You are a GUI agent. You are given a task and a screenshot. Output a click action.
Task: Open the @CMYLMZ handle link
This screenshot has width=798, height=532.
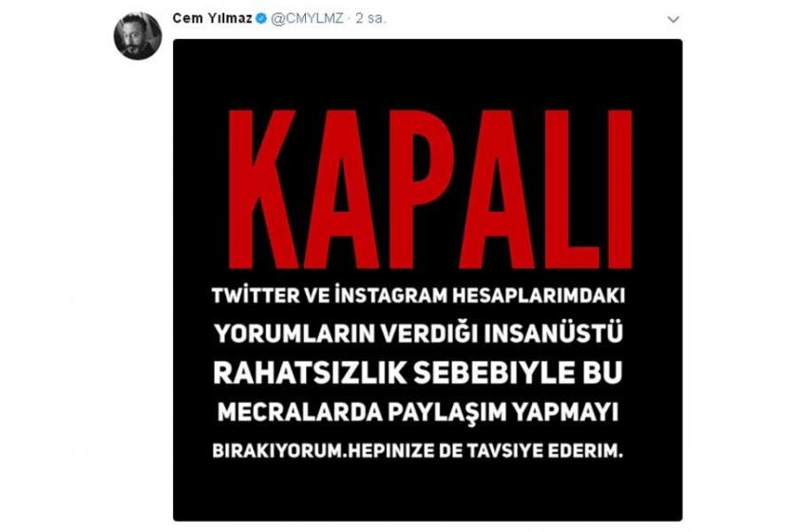[307, 19]
